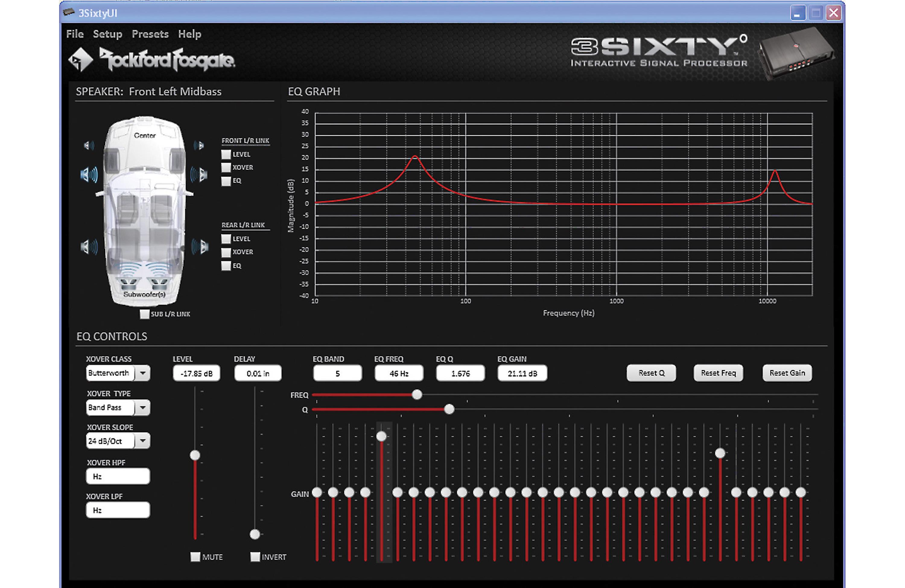905x588 pixels.
Task: Click the last EQ band gain slider knob
Action: (800, 493)
